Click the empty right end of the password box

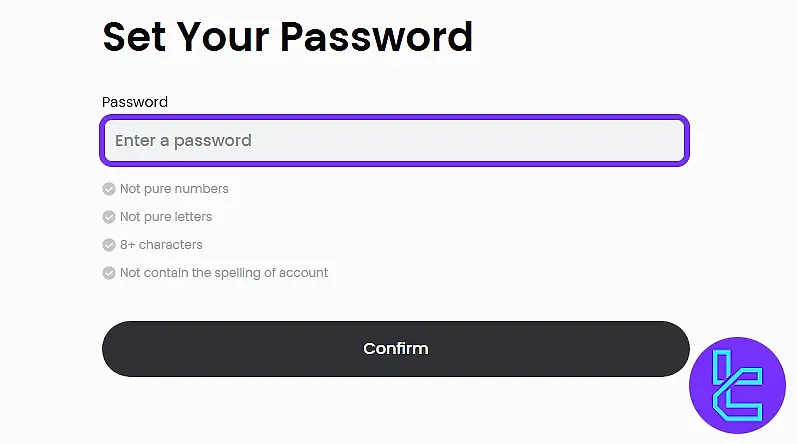(640, 141)
